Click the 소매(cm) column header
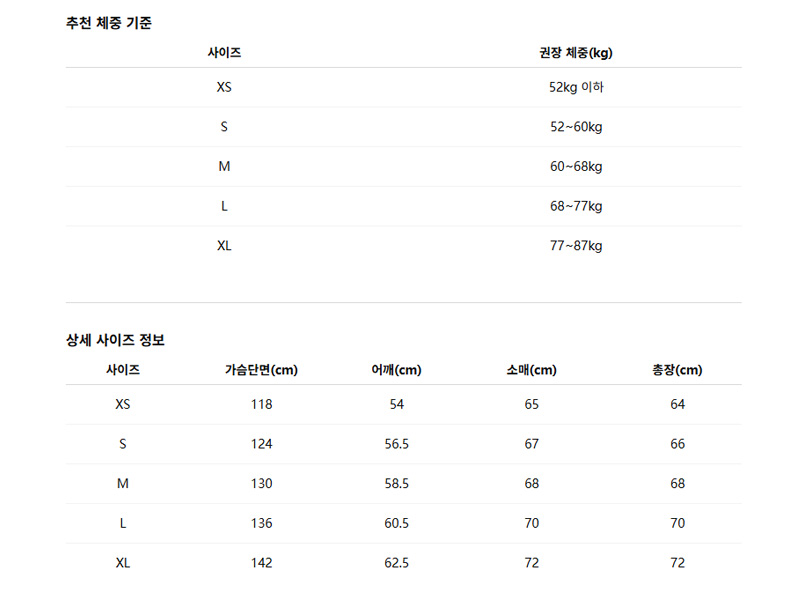Screen dimensions: 800x600 click(x=531, y=370)
